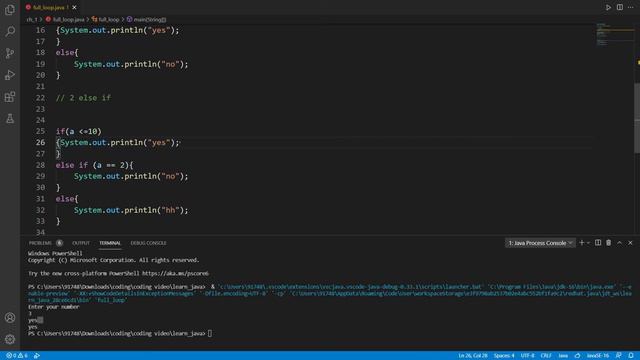Create a new terminal with plus icon
Image resolution: width=640 pixels, height=360 pixels.
point(582,243)
